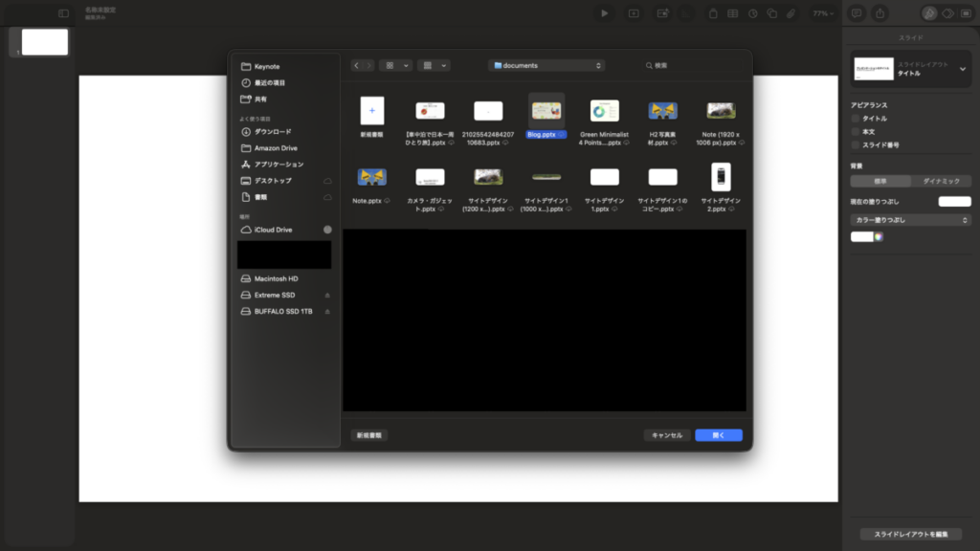Switch background to the ダイナミック tab
This screenshot has width=980, height=551.
tap(941, 181)
